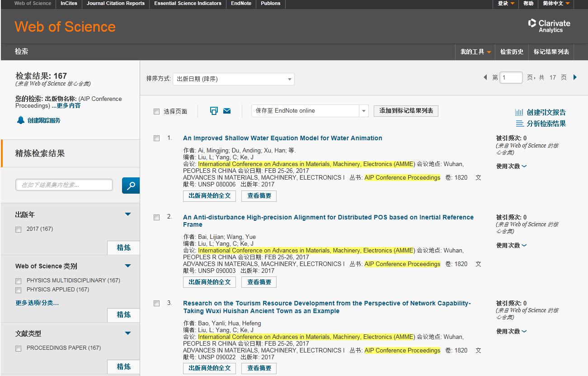Open the 登录 dropdown menu
Viewport: 588px width, 376px height.
(506, 4)
